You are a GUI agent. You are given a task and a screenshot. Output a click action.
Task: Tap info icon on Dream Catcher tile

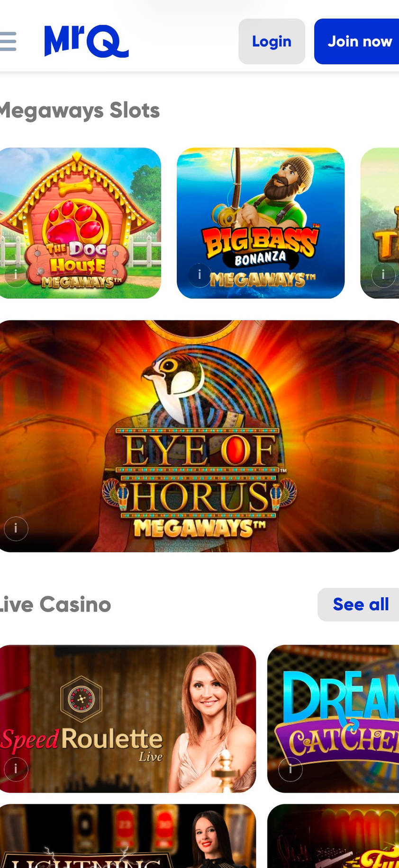click(290, 769)
